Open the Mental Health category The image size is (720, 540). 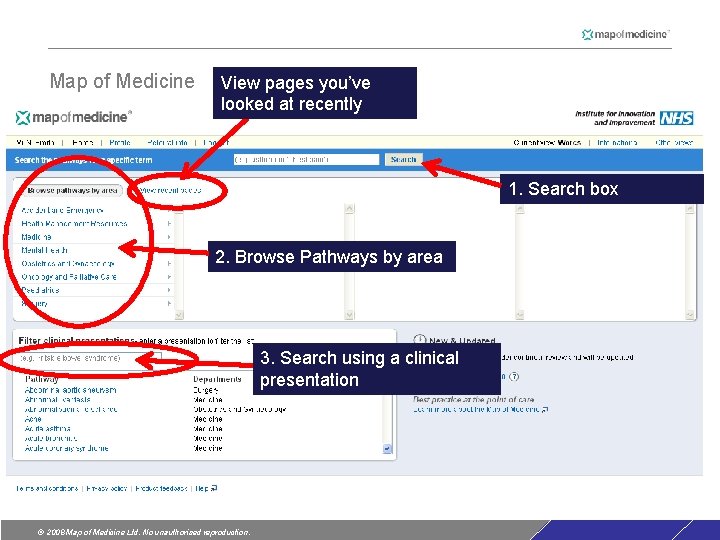coord(45,250)
